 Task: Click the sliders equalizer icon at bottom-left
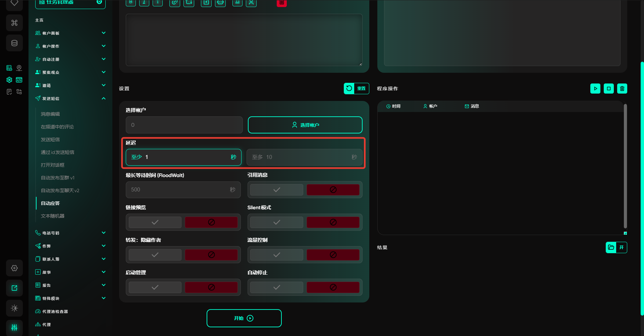click(x=14, y=327)
